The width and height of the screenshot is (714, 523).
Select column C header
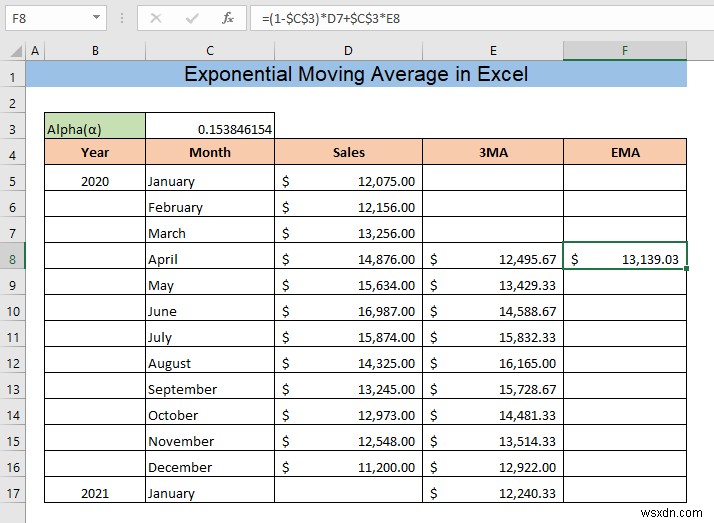pos(210,51)
